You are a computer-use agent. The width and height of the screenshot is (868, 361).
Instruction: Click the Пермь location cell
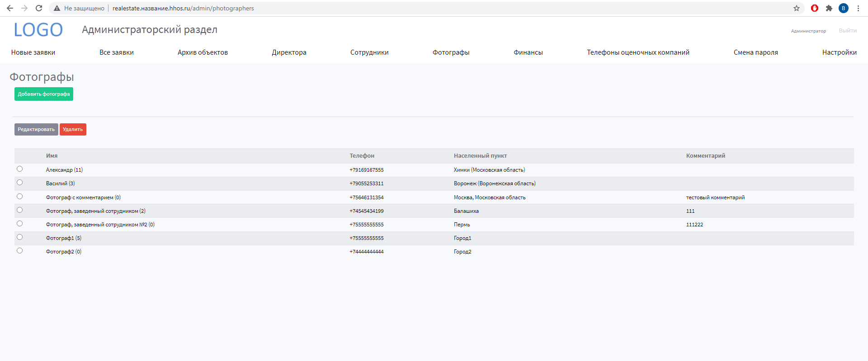[x=462, y=225]
